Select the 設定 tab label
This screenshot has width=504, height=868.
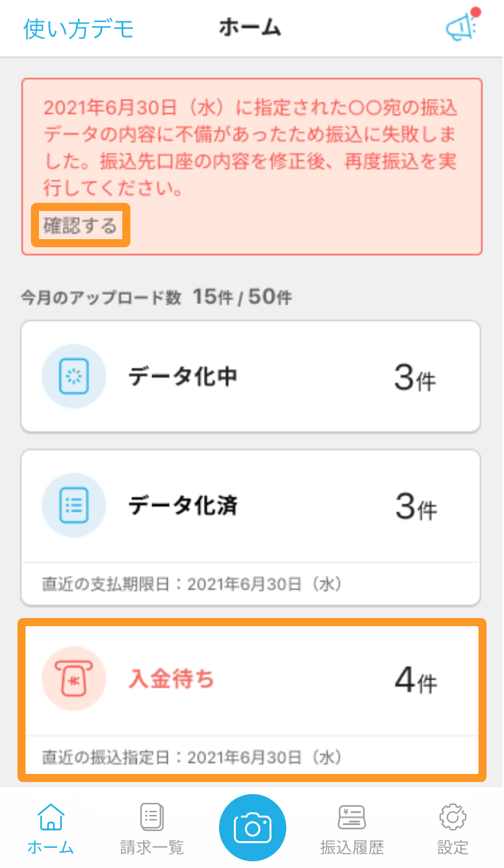pyautogui.click(x=453, y=847)
